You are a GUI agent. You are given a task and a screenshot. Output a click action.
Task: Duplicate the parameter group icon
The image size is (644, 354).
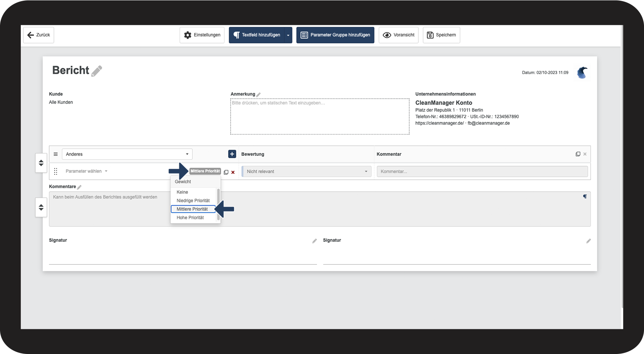pyautogui.click(x=578, y=154)
